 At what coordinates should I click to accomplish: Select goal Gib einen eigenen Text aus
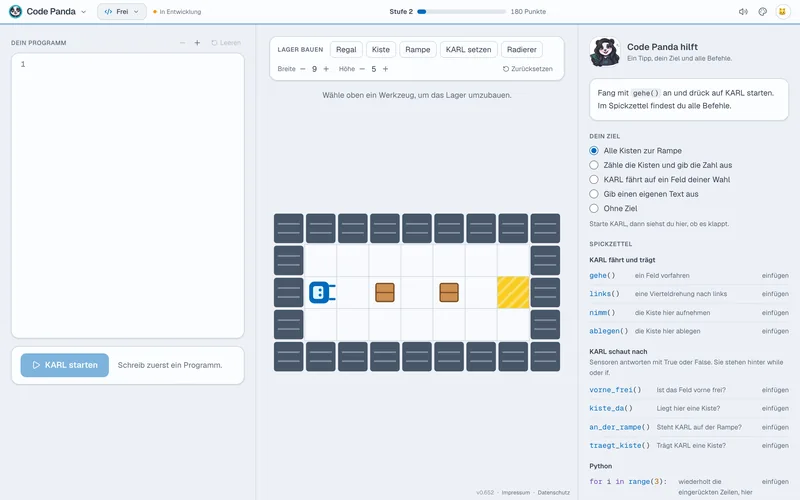tap(643, 194)
